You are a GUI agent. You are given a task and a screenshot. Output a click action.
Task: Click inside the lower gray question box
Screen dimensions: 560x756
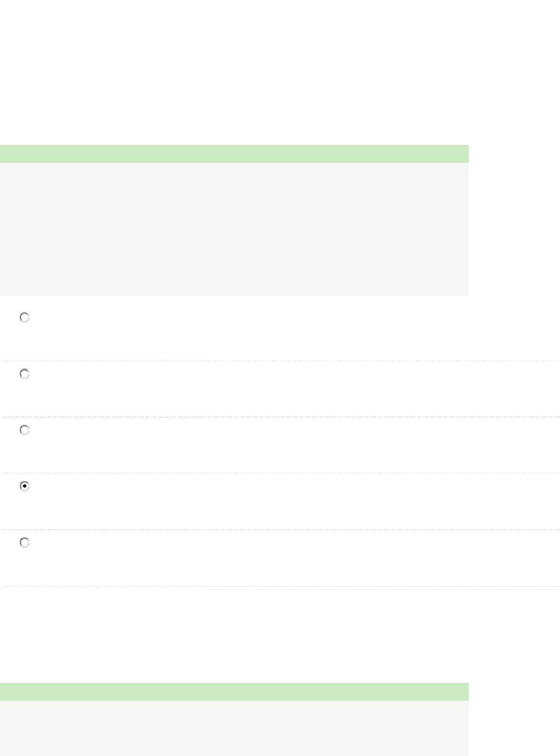(x=234, y=728)
